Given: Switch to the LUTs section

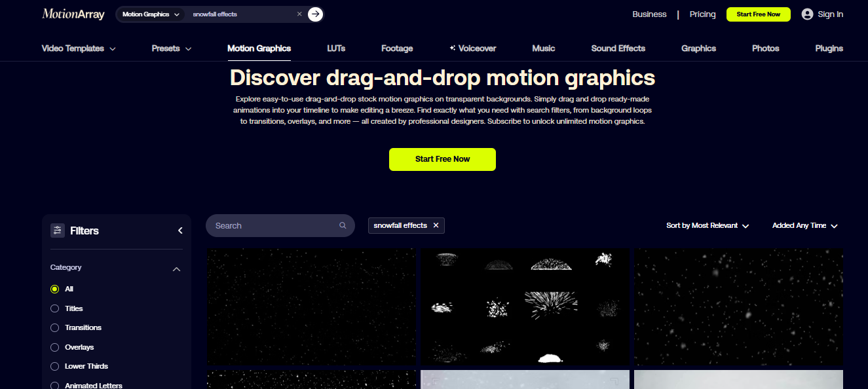Looking at the screenshot, I should pyautogui.click(x=335, y=48).
